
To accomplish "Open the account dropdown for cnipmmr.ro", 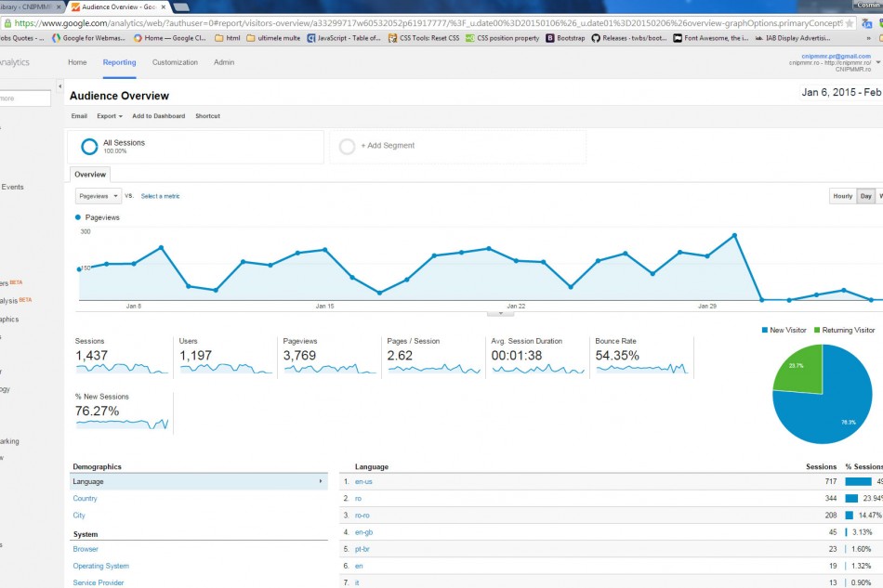I will (x=877, y=63).
